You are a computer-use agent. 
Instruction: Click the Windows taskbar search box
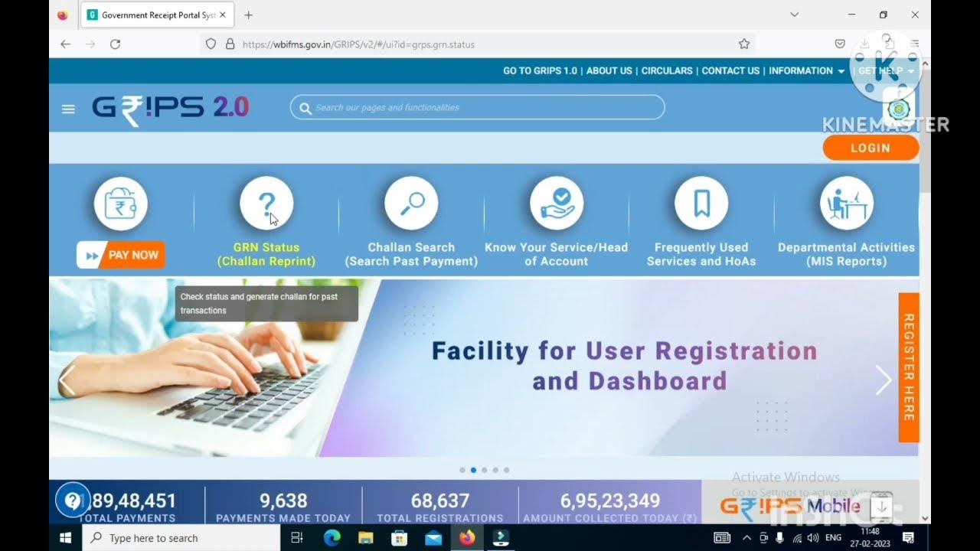pos(181,538)
